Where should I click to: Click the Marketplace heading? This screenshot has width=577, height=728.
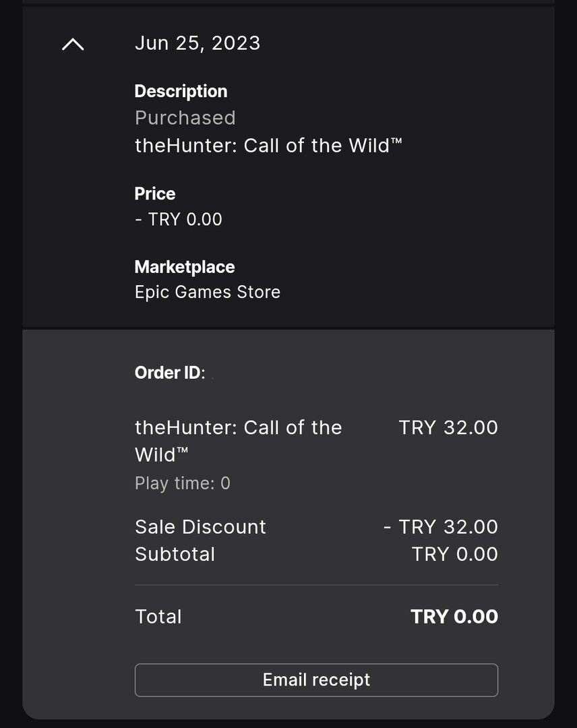tap(185, 267)
